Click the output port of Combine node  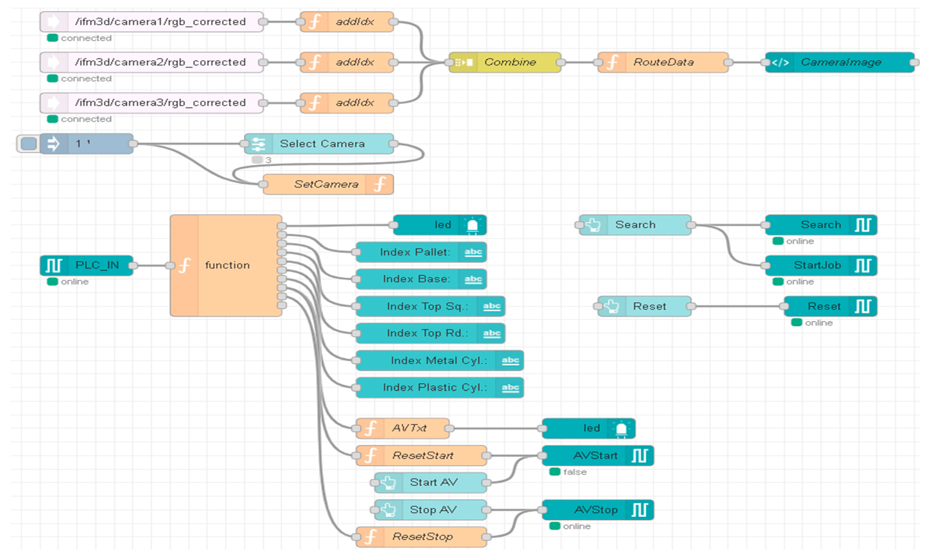tap(561, 62)
